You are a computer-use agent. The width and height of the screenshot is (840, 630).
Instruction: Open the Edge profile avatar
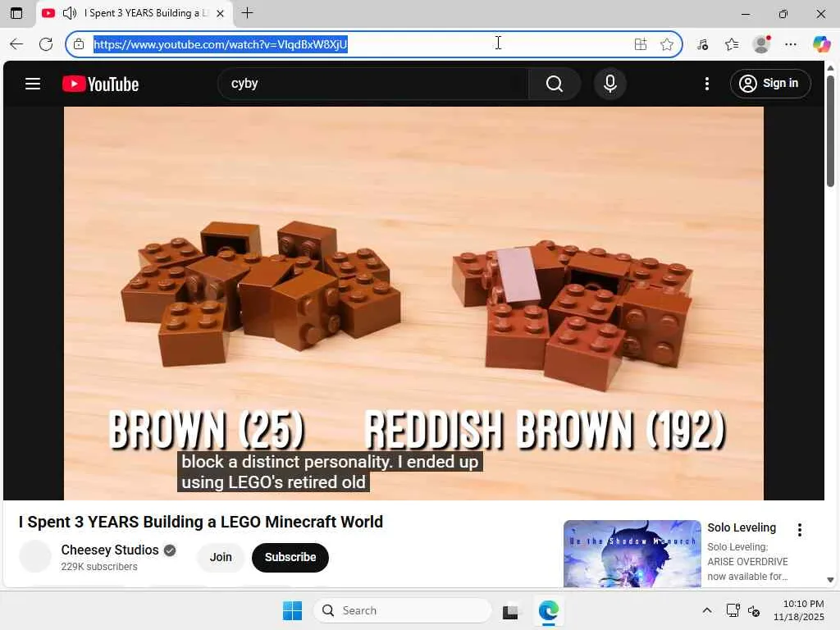[x=761, y=44]
